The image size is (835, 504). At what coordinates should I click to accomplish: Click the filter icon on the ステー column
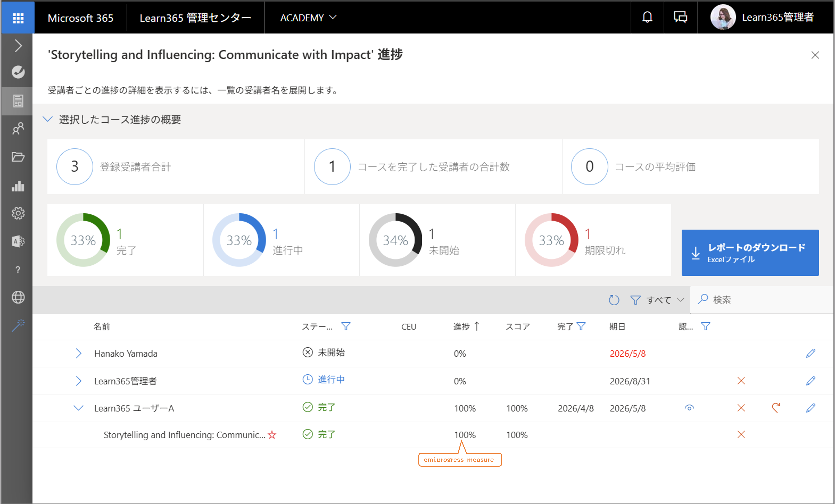click(x=346, y=326)
